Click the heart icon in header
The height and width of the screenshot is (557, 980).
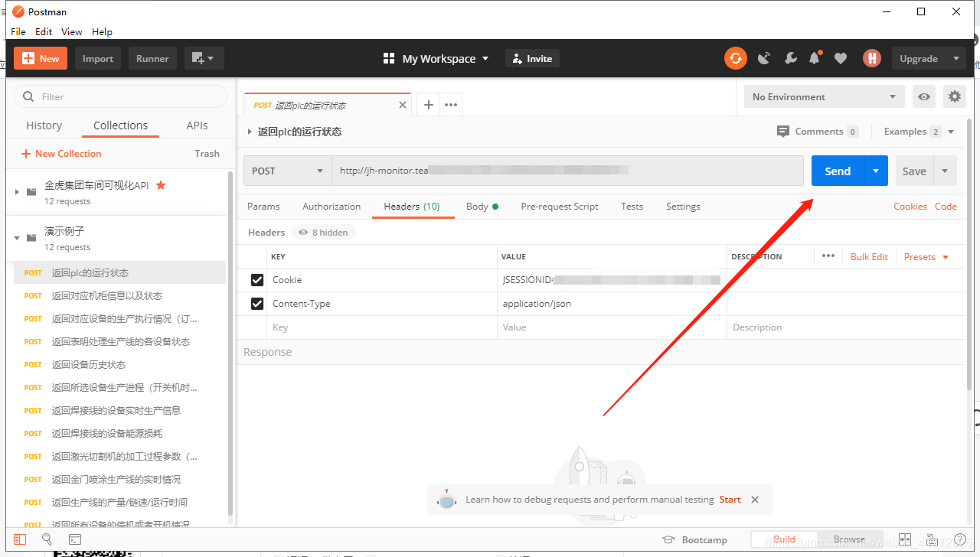pyautogui.click(x=841, y=58)
